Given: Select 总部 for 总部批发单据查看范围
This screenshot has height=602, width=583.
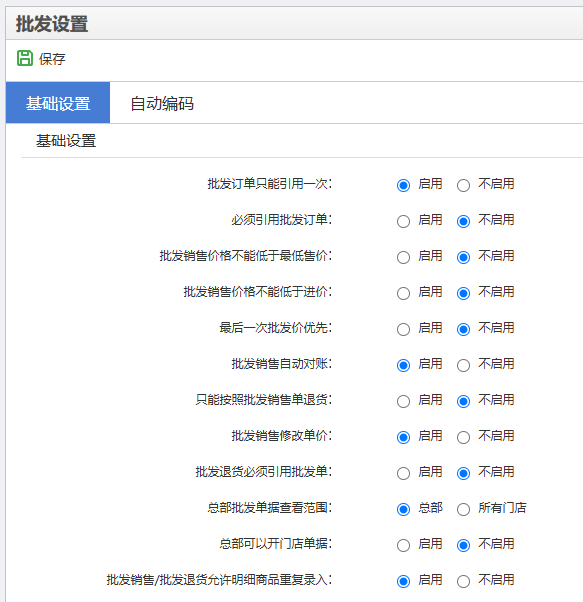Looking at the screenshot, I should 403,509.
